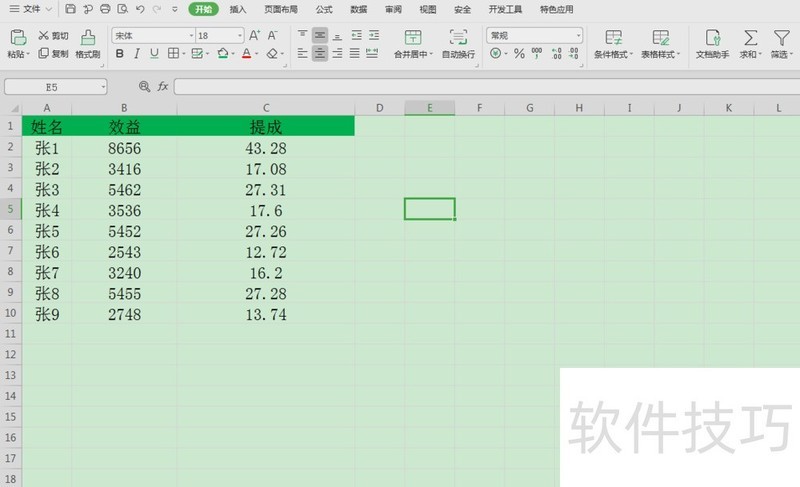The width and height of the screenshot is (800, 487).
Task: Open Print Preview from quick access toolbar
Action: coord(122,9)
